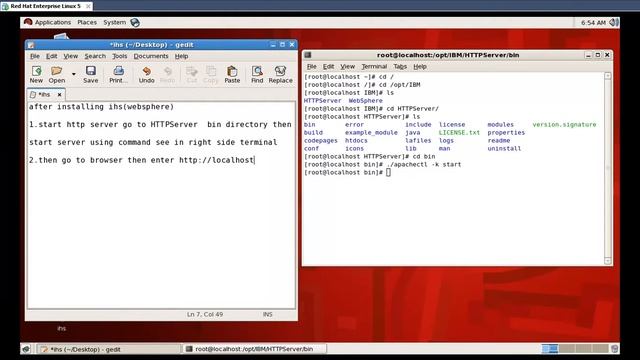The image size is (640, 360).
Task: Click 'version.signature' in terminal listing
Action: [x=564, y=124]
